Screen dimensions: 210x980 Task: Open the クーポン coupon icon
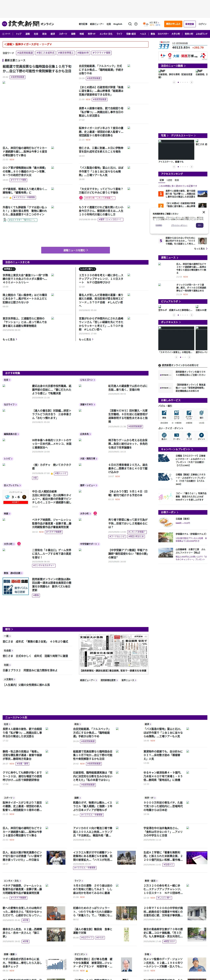click(x=176, y=436)
